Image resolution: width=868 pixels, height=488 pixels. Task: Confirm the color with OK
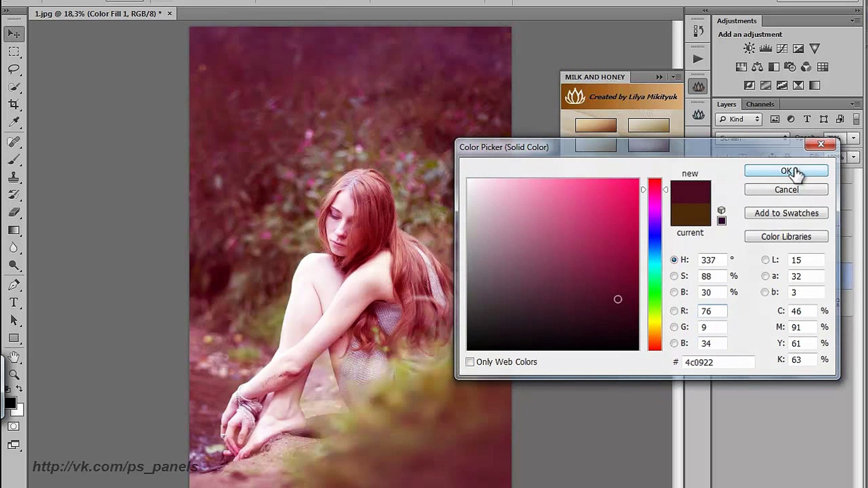tap(786, 171)
